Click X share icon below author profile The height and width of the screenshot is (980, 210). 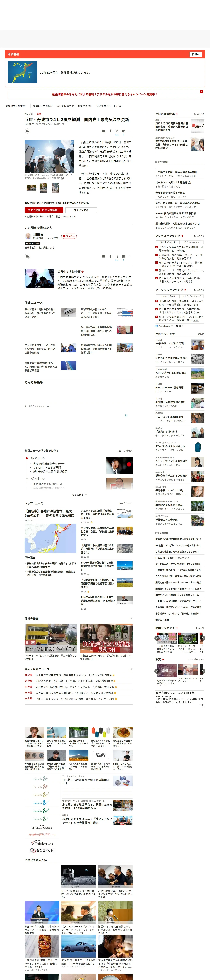click(117, 256)
